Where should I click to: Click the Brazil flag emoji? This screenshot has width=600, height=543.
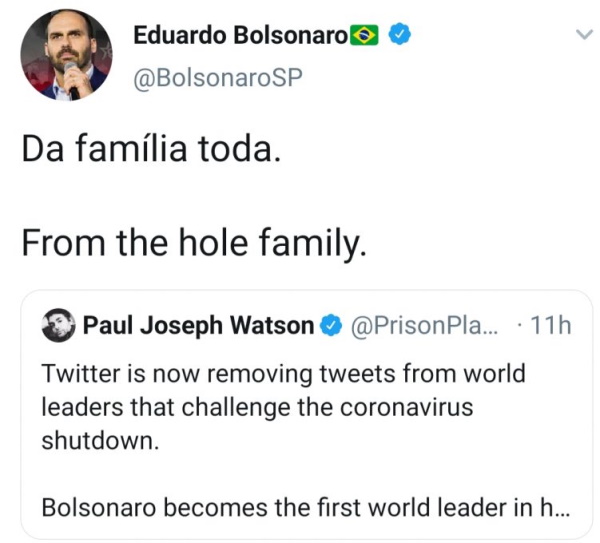tap(364, 36)
